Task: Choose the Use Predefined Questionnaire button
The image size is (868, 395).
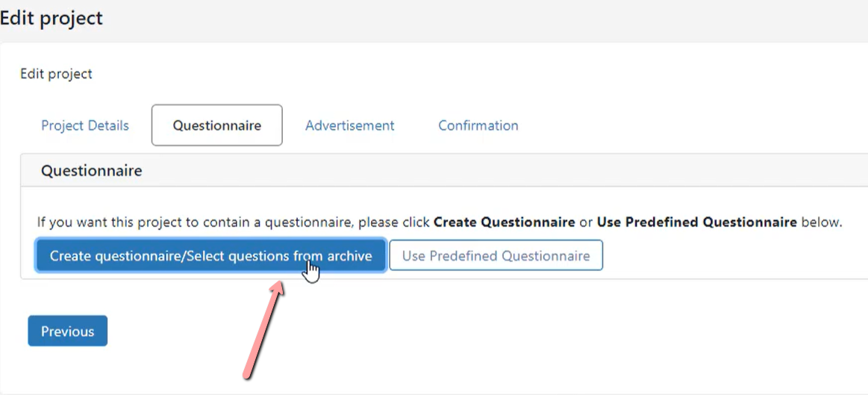Action: (496, 255)
